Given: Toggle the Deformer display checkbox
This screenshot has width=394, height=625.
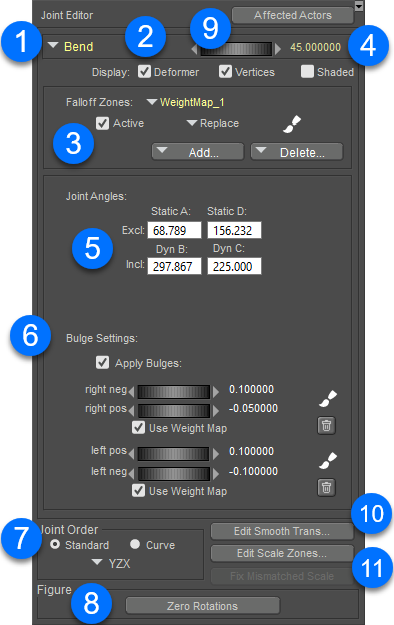Looking at the screenshot, I should click(x=144, y=72).
